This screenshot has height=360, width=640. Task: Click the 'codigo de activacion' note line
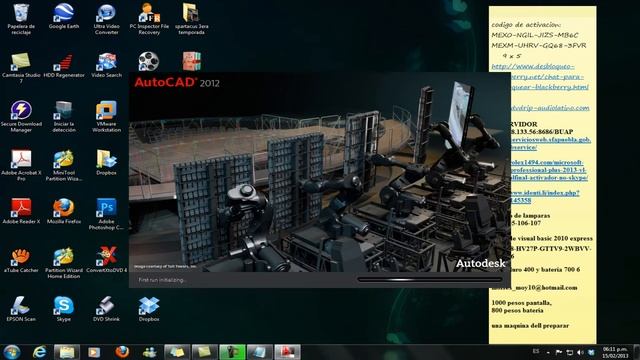526,24
